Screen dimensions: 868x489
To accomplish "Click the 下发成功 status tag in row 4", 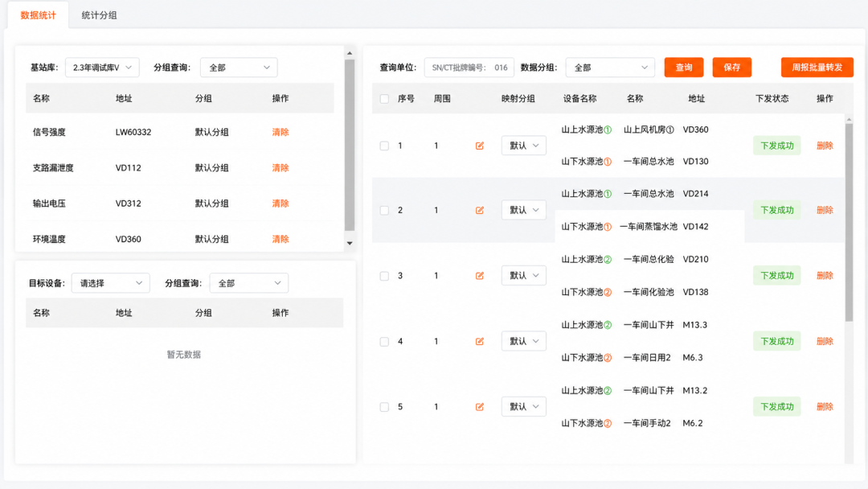I will (x=776, y=341).
